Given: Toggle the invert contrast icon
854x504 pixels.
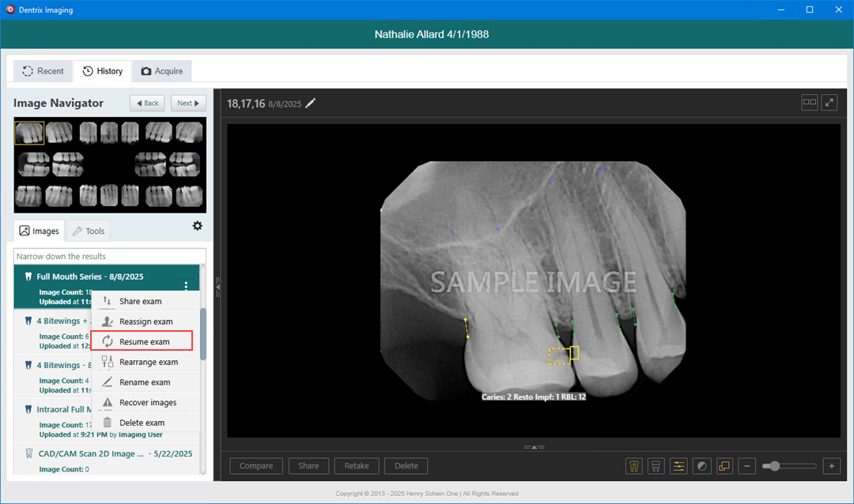Looking at the screenshot, I should click(701, 466).
